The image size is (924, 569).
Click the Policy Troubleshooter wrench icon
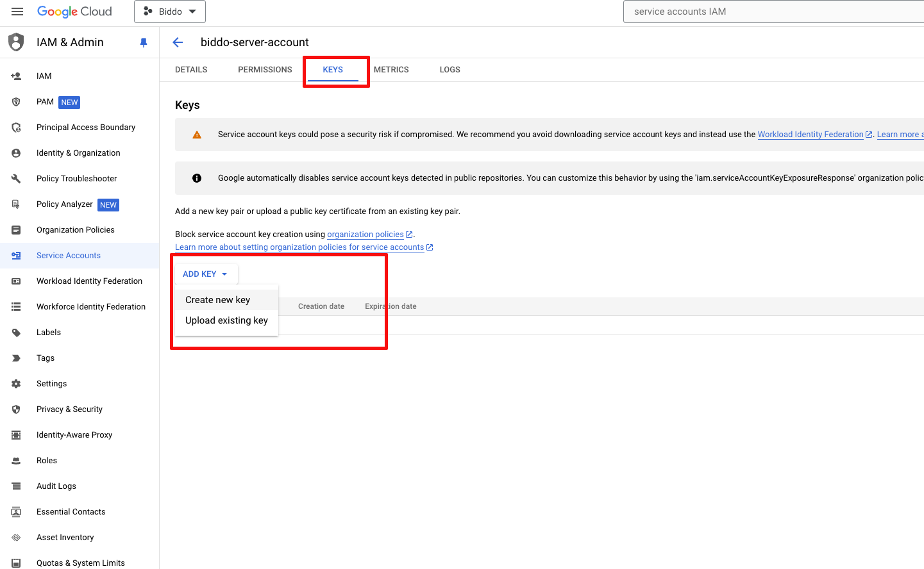pos(16,179)
